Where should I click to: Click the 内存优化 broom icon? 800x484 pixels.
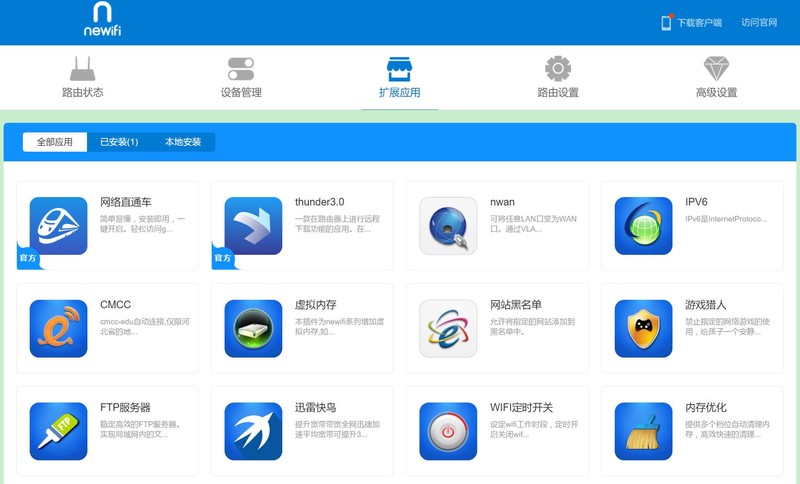point(643,431)
